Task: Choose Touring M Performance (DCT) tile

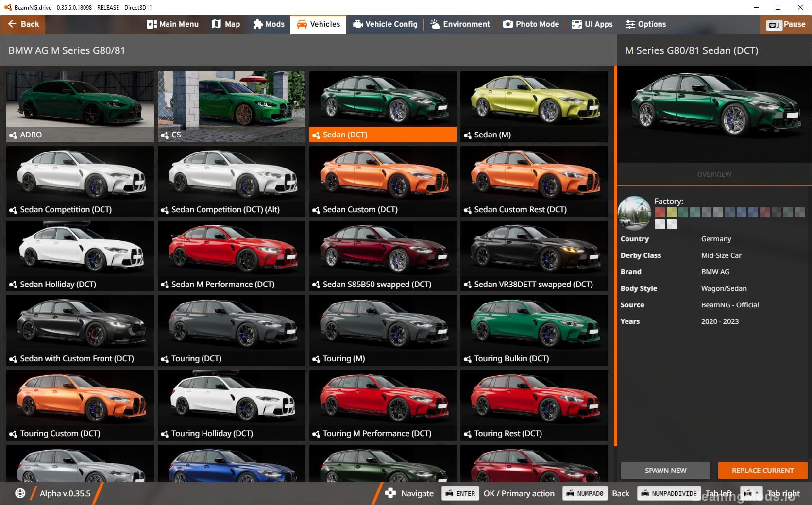Action: (383, 405)
